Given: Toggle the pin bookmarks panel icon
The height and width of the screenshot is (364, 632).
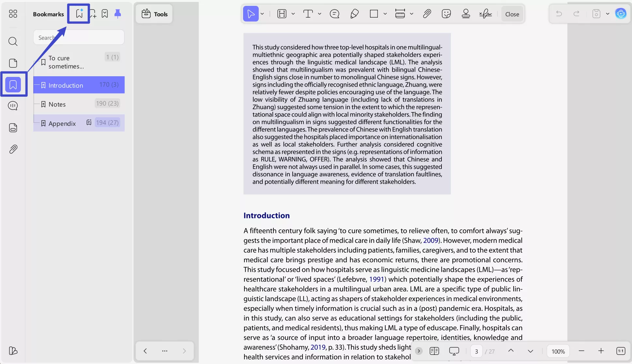Looking at the screenshot, I should pos(118,14).
